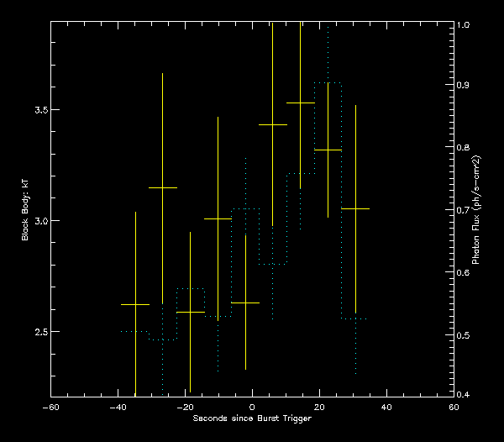Select the -20 tick label on x-axis
Screen dimensions: 504x442
click(x=185, y=408)
